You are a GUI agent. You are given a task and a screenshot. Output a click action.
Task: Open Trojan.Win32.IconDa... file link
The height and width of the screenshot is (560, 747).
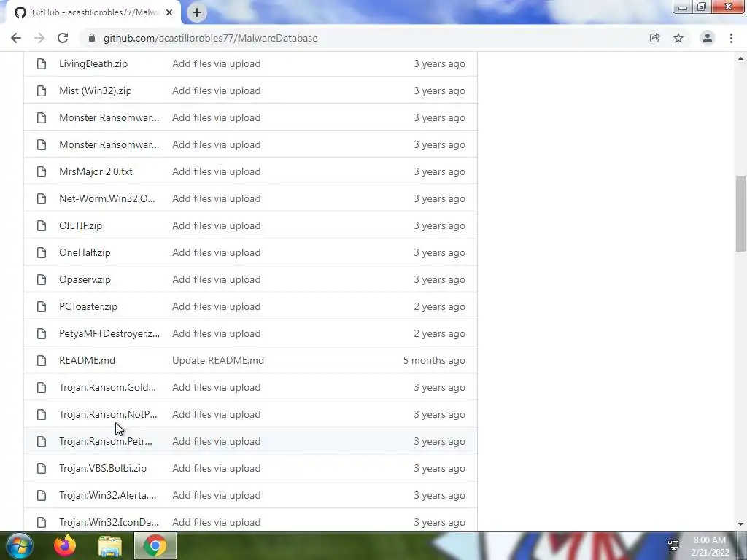(109, 522)
